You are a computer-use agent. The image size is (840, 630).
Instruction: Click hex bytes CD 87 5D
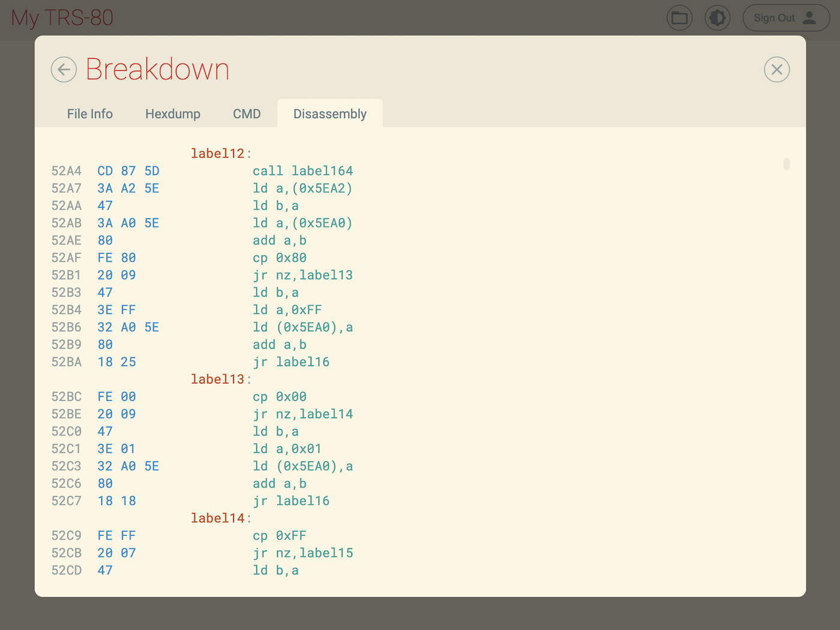128,171
